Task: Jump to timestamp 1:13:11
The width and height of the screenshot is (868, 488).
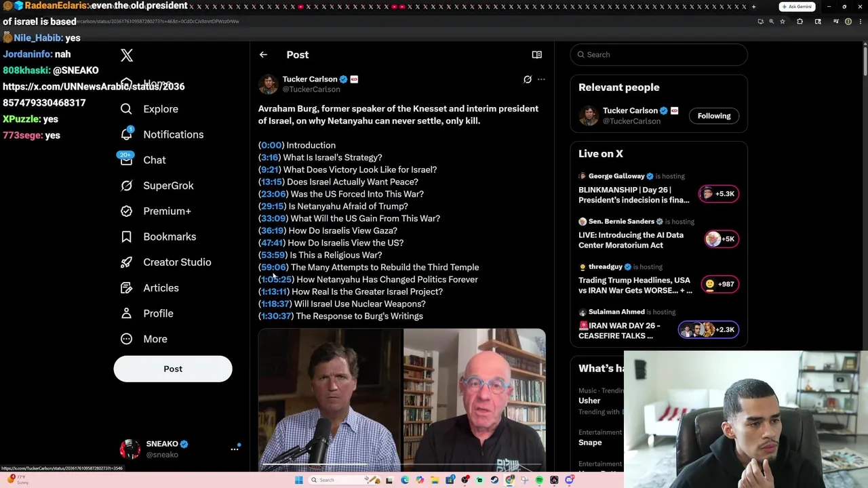Action: [x=274, y=291]
